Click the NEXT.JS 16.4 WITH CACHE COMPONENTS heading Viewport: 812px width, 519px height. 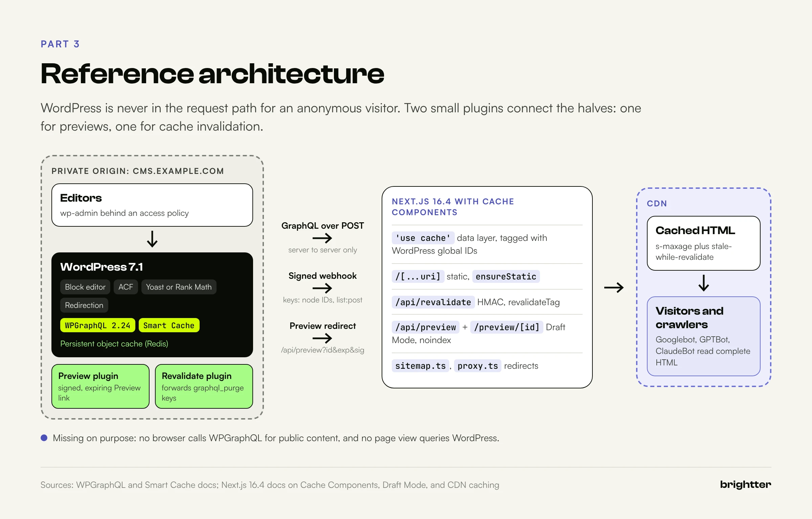point(453,207)
